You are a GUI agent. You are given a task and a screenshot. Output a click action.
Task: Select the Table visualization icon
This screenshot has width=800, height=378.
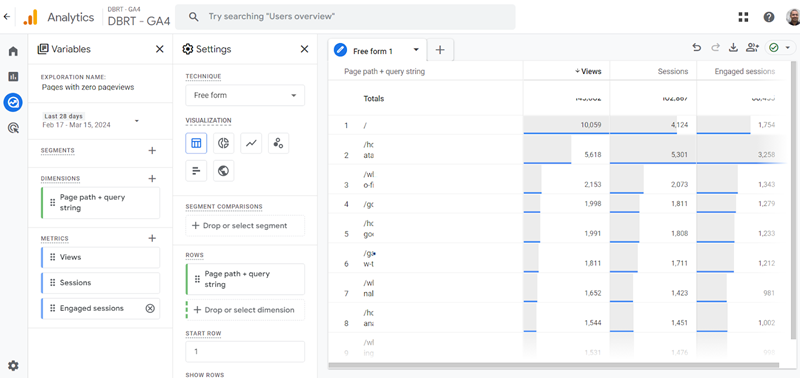(x=196, y=143)
